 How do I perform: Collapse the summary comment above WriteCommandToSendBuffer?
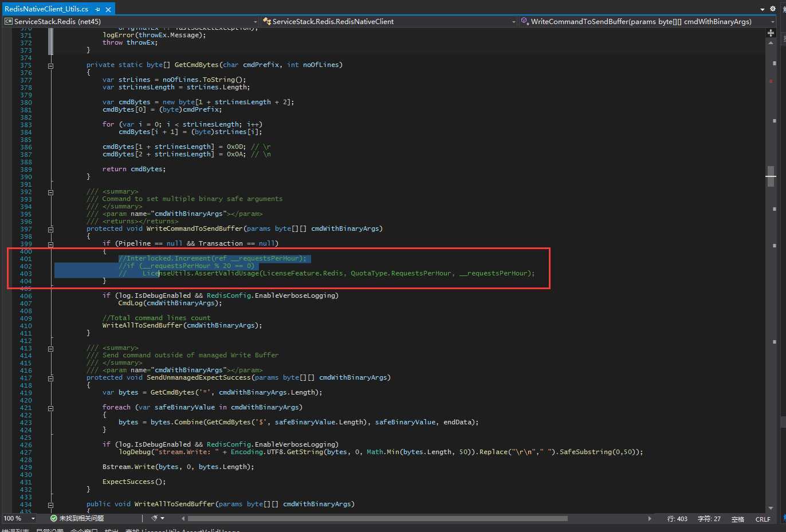[50, 192]
